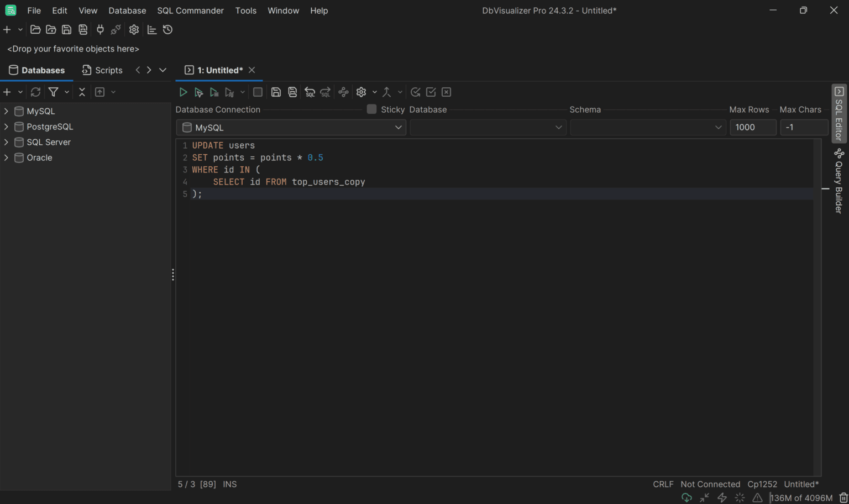Execute the current SQL script
This screenshot has width=849, height=504.
(183, 92)
